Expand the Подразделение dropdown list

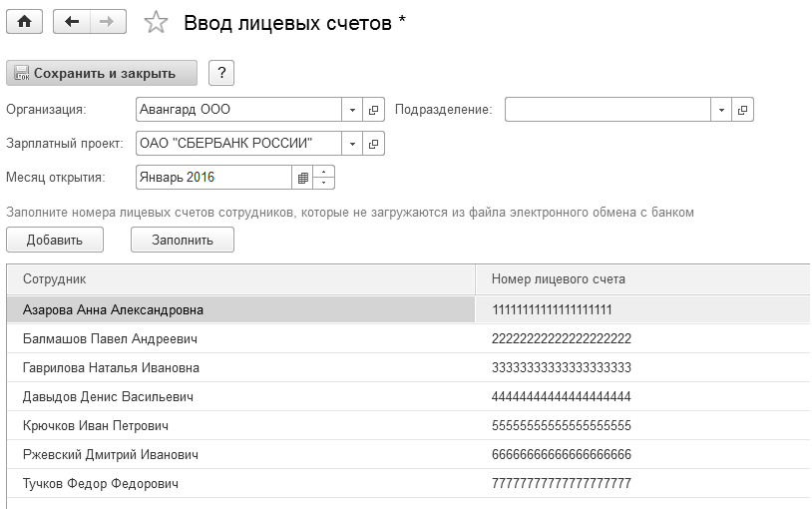pyautogui.click(x=722, y=110)
